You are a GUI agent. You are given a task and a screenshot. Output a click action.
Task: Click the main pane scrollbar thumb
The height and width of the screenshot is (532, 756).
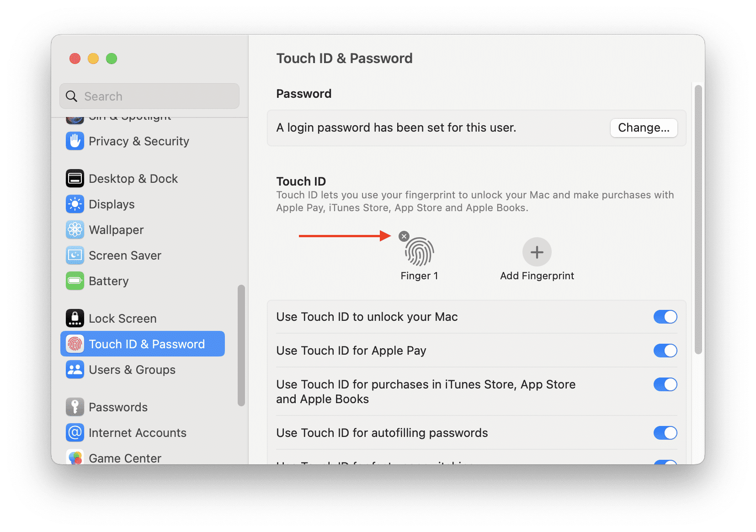(x=698, y=219)
